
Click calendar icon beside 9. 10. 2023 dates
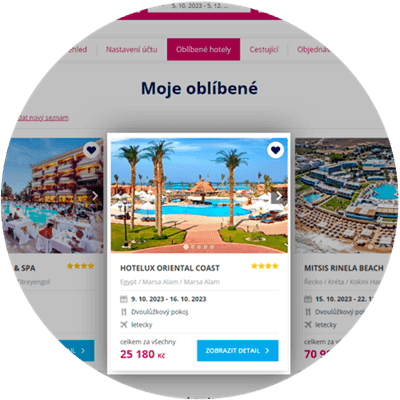124,299
